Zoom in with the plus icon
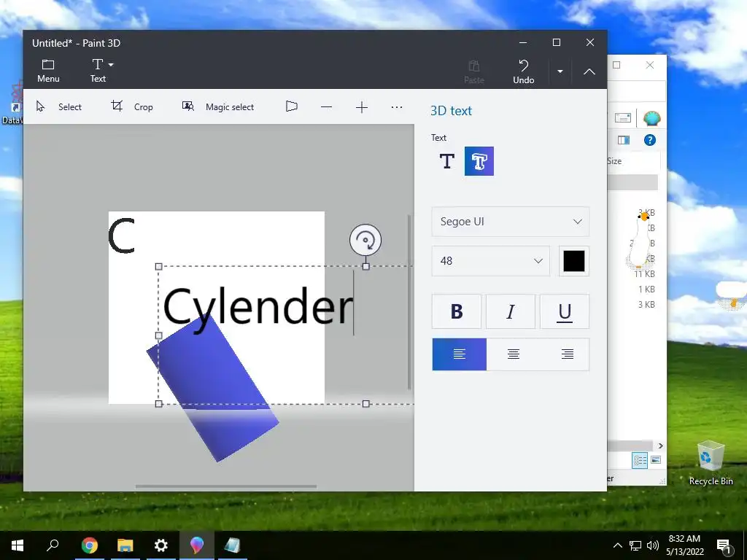 362,107
